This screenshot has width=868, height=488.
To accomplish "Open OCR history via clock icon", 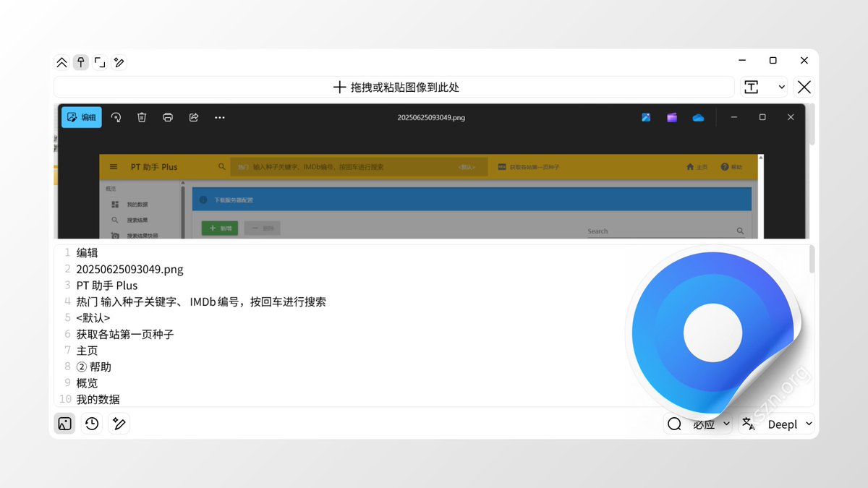I will pos(91,423).
